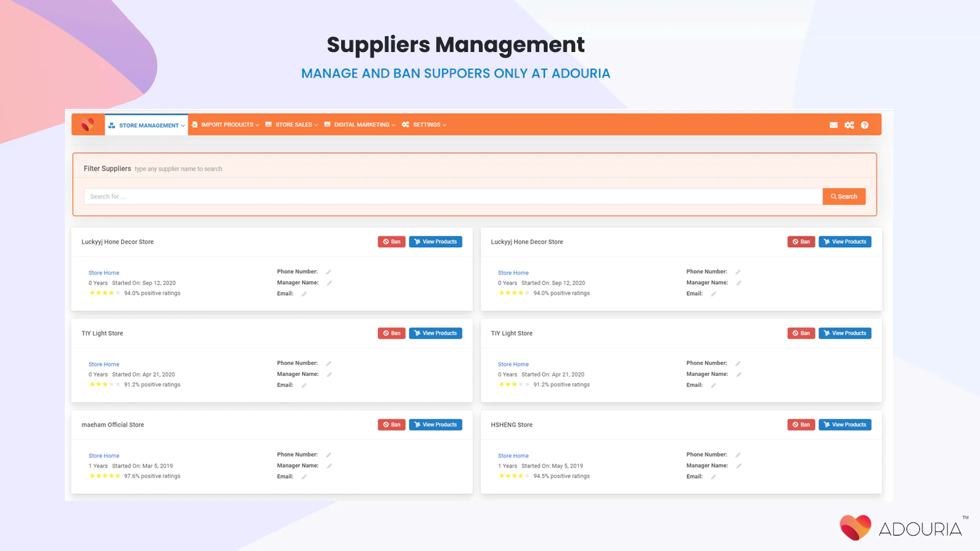This screenshot has width=980, height=551.
Task: Open the mail envelope icon in navbar
Action: pyautogui.click(x=834, y=125)
